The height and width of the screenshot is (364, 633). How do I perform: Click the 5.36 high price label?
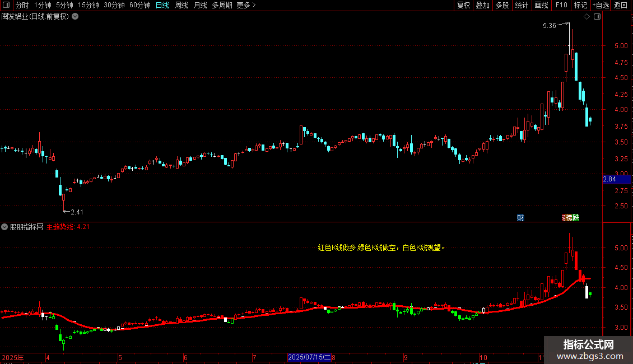550,25
